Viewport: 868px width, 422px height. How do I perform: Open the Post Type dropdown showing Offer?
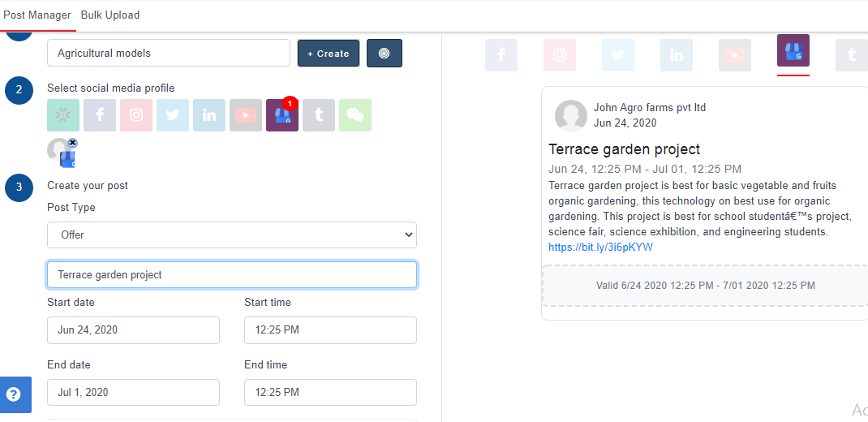coord(232,235)
